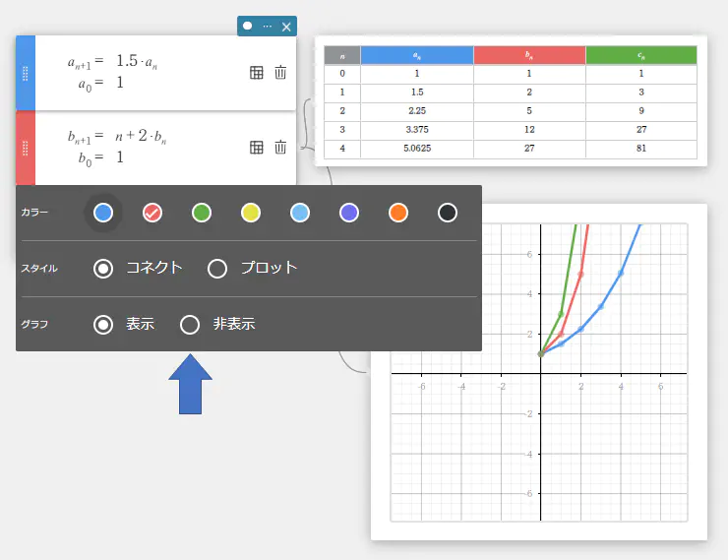Click the green c_n table column header
The image size is (728, 560).
click(x=640, y=54)
